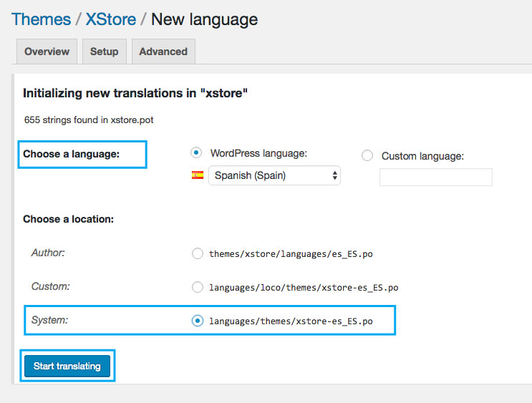This screenshot has height=403, width=532.
Task: Click the languages/loco/themes/xstore-es_ES.po path
Action: pyautogui.click(x=304, y=288)
